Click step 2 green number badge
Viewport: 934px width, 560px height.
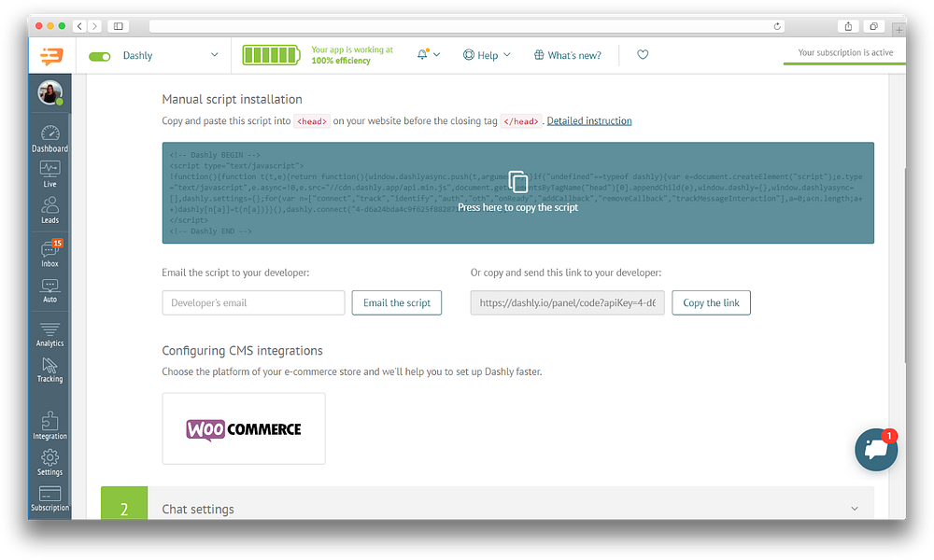click(x=124, y=503)
